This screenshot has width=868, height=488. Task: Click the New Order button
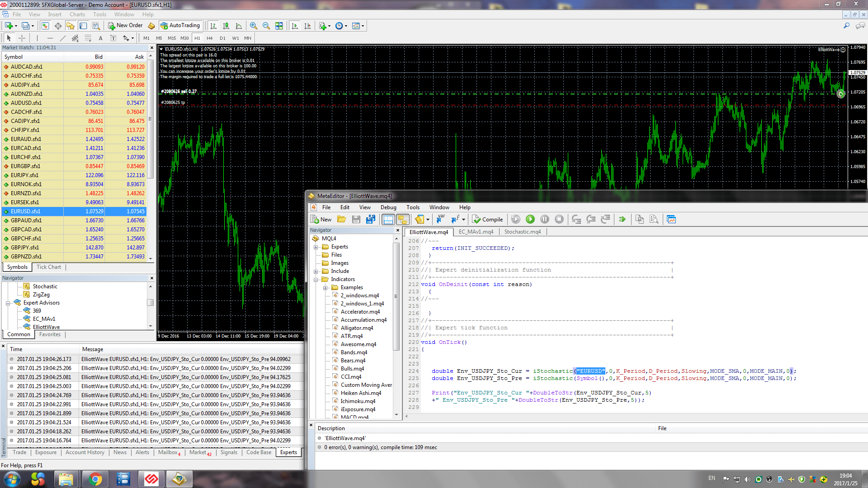coord(125,26)
